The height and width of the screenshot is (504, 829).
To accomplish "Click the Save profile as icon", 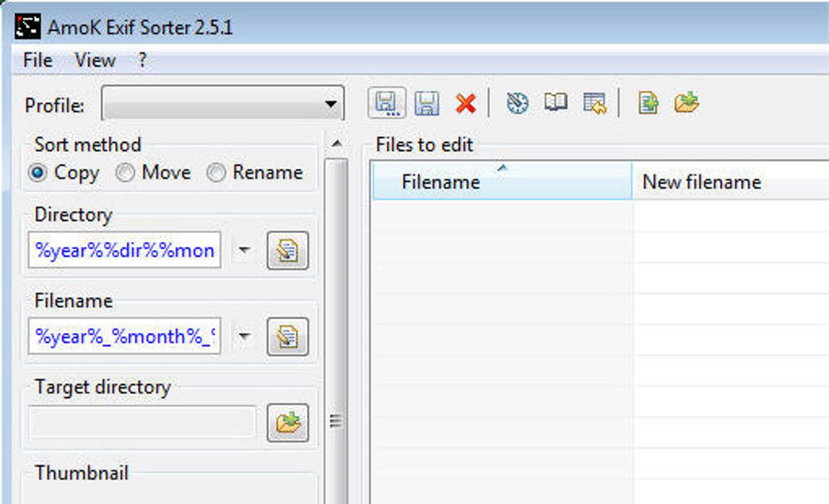I will pos(387,103).
